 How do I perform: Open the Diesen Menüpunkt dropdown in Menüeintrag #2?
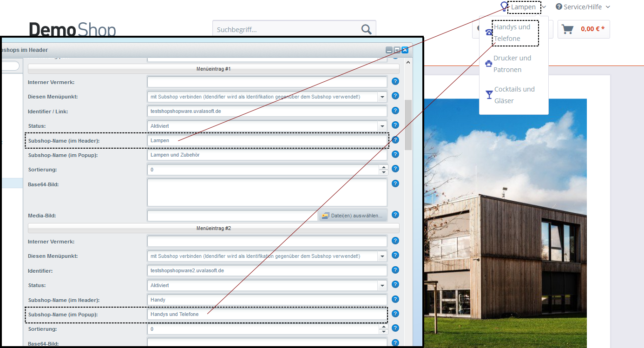pos(382,256)
